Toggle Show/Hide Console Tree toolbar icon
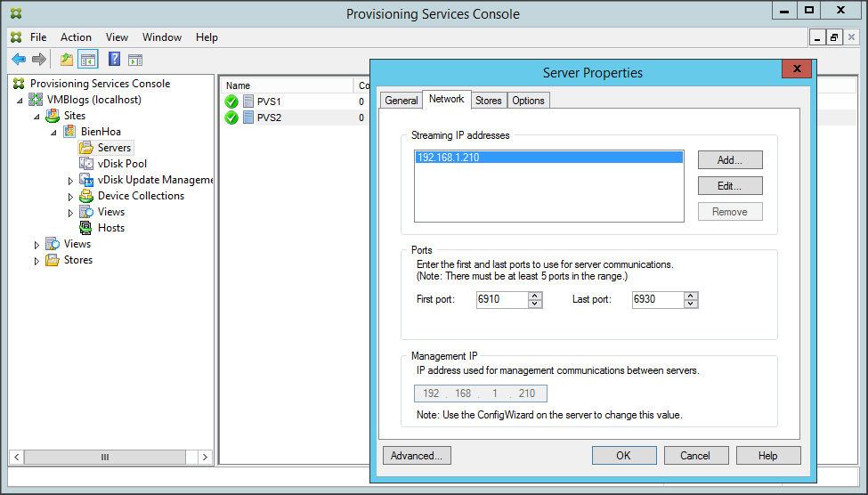 click(88, 60)
